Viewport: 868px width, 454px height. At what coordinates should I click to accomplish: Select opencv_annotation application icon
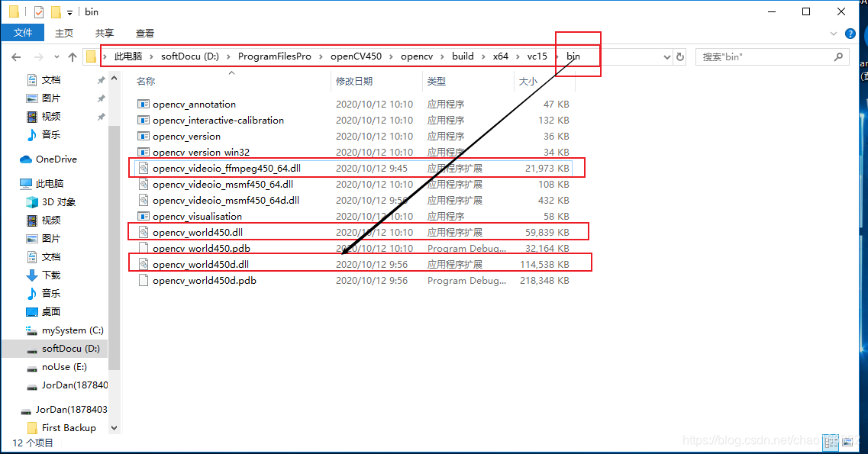(x=144, y=104)
